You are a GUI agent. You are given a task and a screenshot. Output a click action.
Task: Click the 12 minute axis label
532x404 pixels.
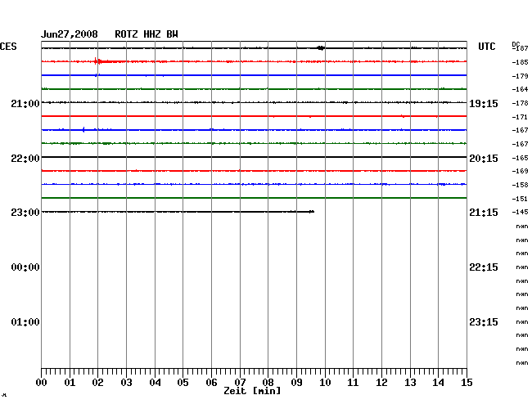381,383
